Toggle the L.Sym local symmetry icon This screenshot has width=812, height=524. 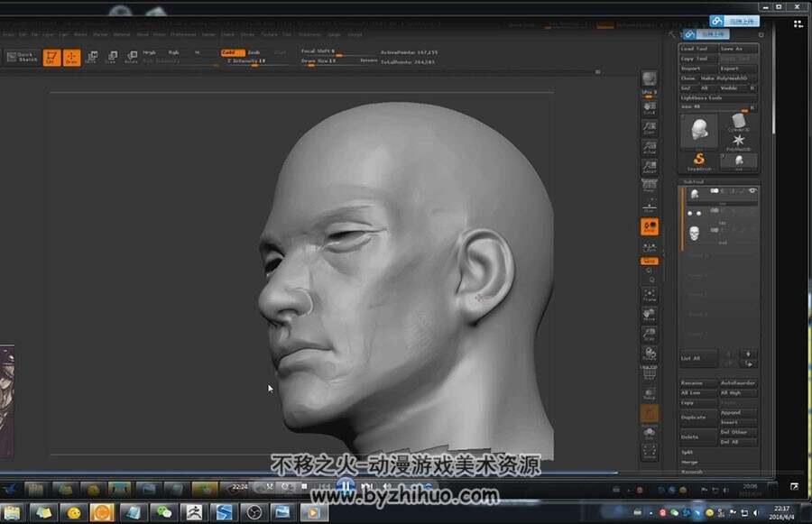point(650,246)
